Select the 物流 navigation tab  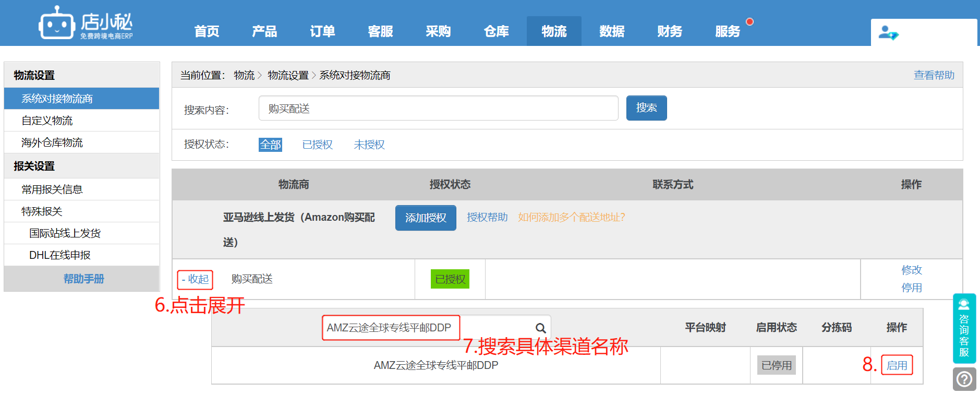[554, 31]
